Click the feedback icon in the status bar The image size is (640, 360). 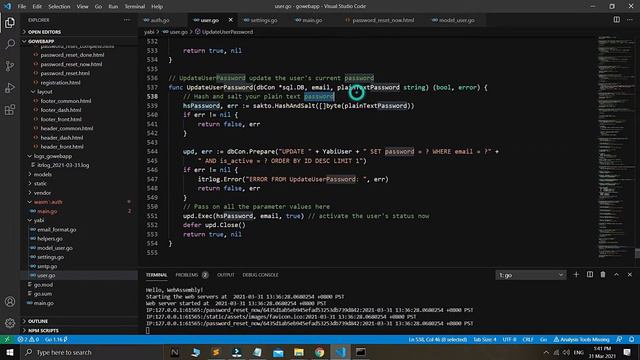(x=619, y=339)
